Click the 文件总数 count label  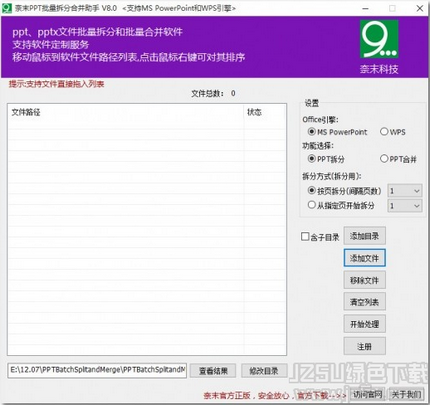pyautogui.click(x=213, y=93)
